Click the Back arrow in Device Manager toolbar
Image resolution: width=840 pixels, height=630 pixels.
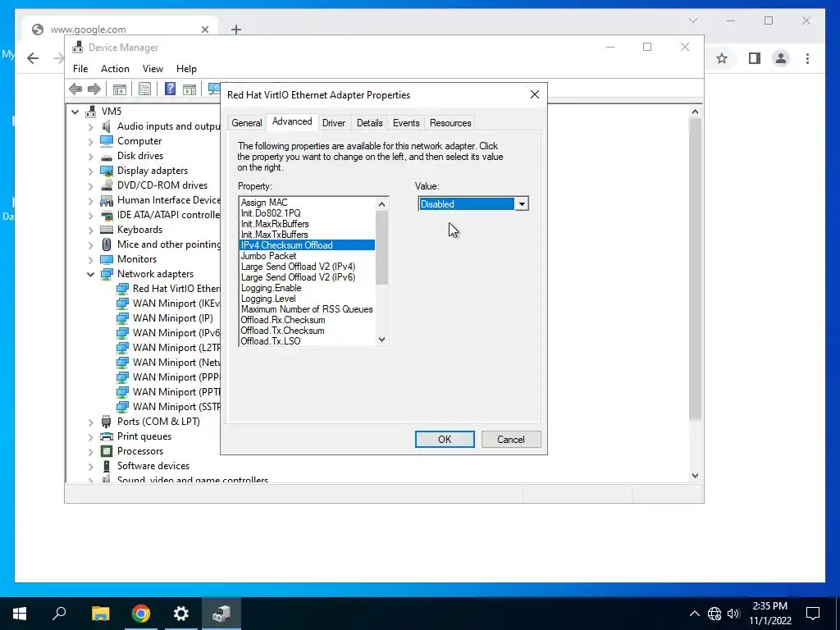(x=75, y=89)
